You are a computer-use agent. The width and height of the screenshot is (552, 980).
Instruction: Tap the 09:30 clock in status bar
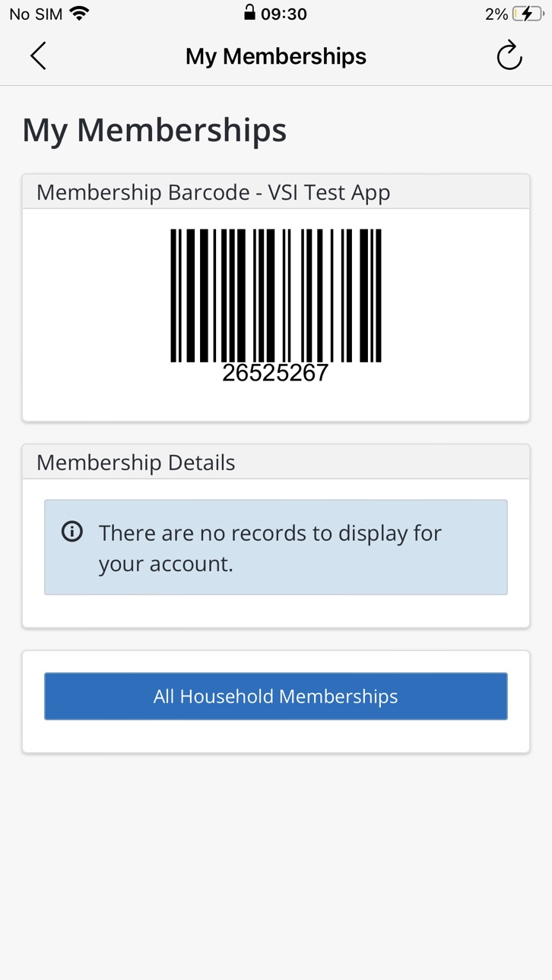tap(284, 14)
